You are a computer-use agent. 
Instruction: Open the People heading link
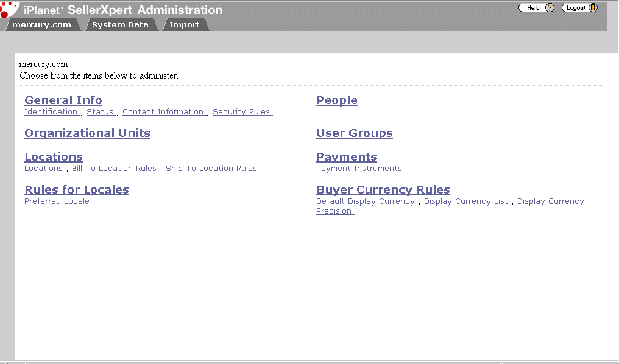pyautogui.click(x=337, y=100)
